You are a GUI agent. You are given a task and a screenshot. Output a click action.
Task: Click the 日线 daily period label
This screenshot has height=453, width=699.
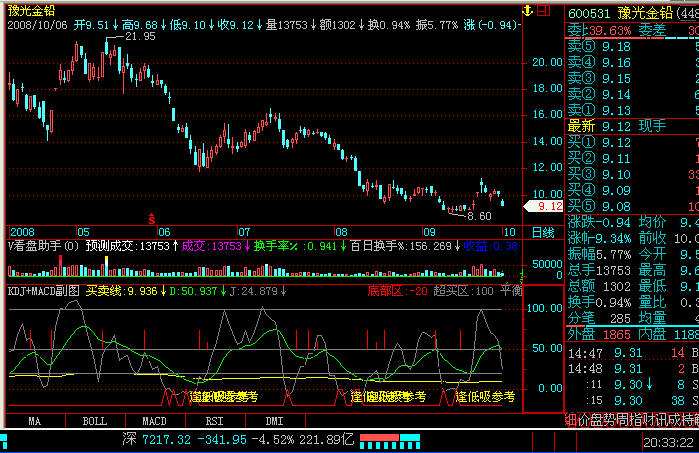click(543, 232)
